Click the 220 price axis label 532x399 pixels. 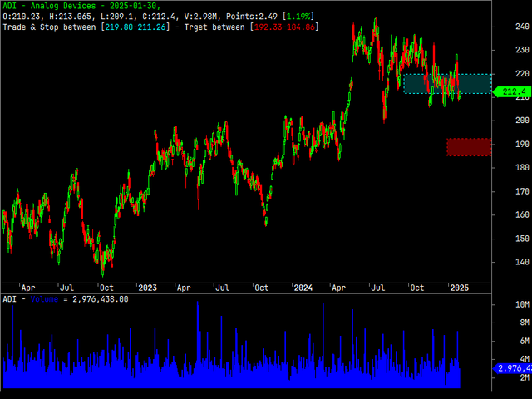[522, 74]
